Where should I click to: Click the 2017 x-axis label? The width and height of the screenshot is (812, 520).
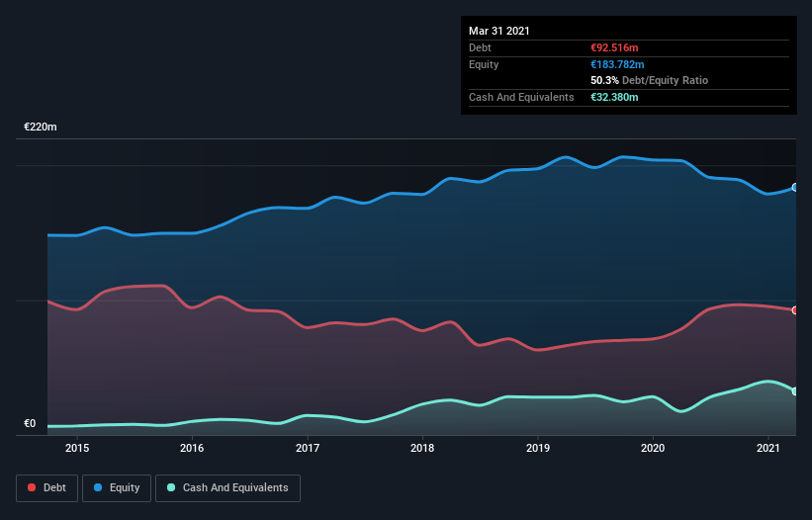(x=308, y=448)
